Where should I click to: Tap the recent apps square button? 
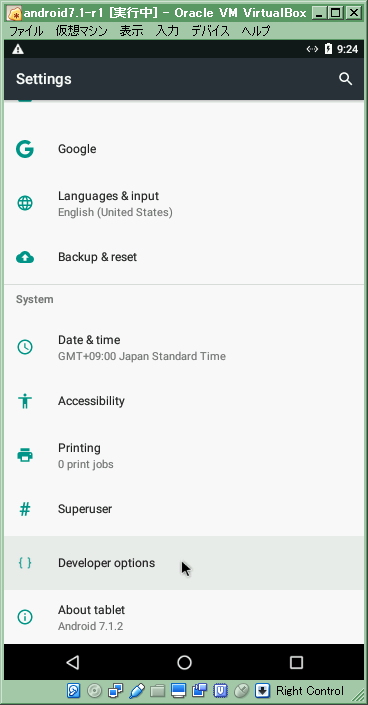pyautogui.click(x=296, y=662)
